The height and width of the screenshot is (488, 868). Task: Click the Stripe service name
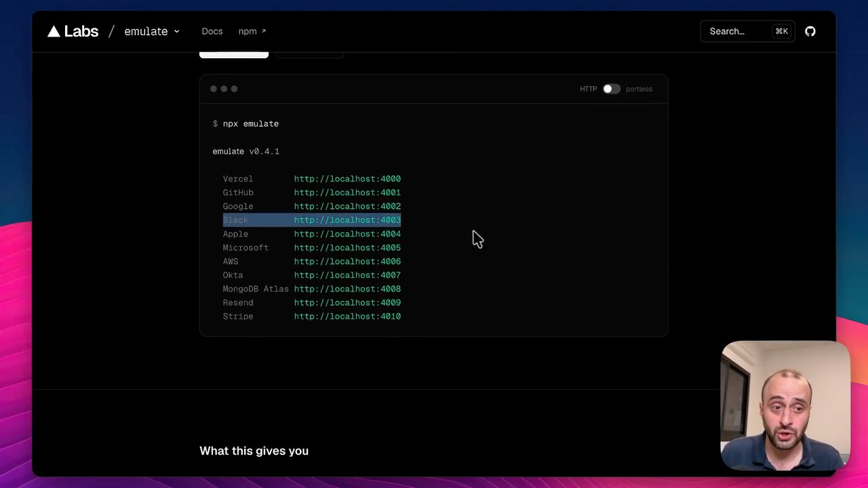coord(238,317)
